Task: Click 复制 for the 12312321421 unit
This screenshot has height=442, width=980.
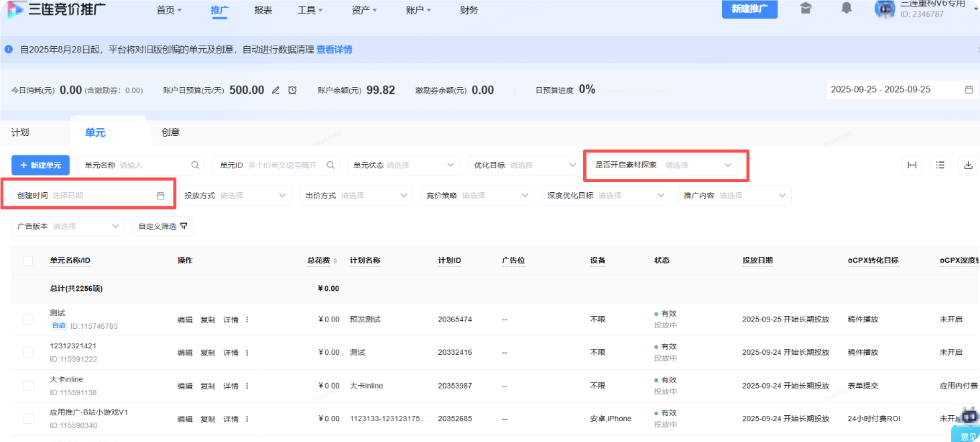Action: 208,352
